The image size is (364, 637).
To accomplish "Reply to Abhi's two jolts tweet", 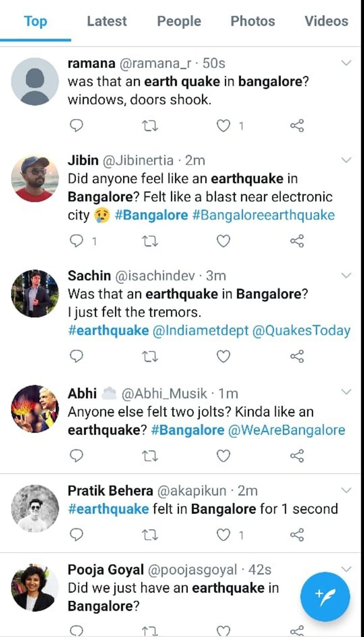I will tap(76, 456).
